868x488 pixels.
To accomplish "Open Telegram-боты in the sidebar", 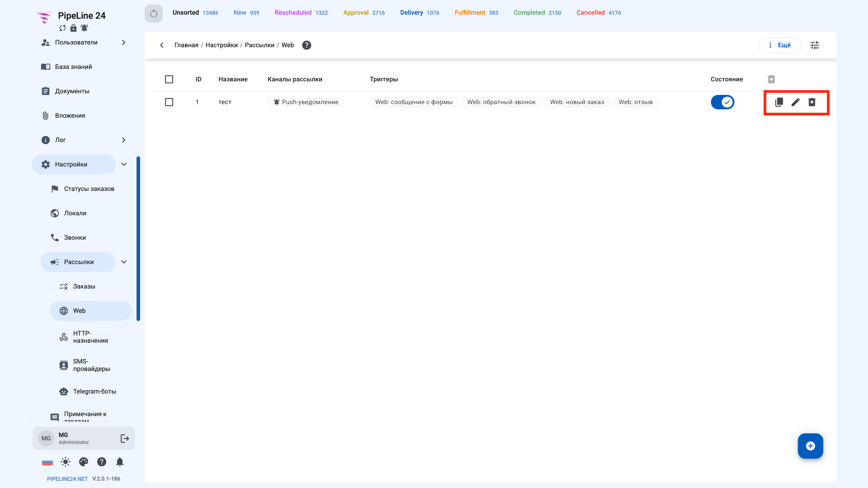I will [91, 391].
